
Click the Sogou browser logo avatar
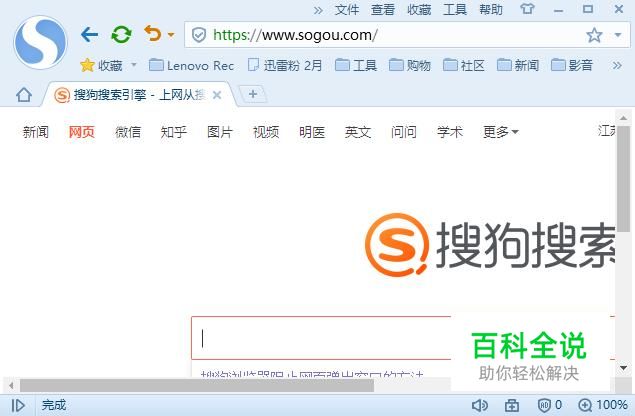40,42
